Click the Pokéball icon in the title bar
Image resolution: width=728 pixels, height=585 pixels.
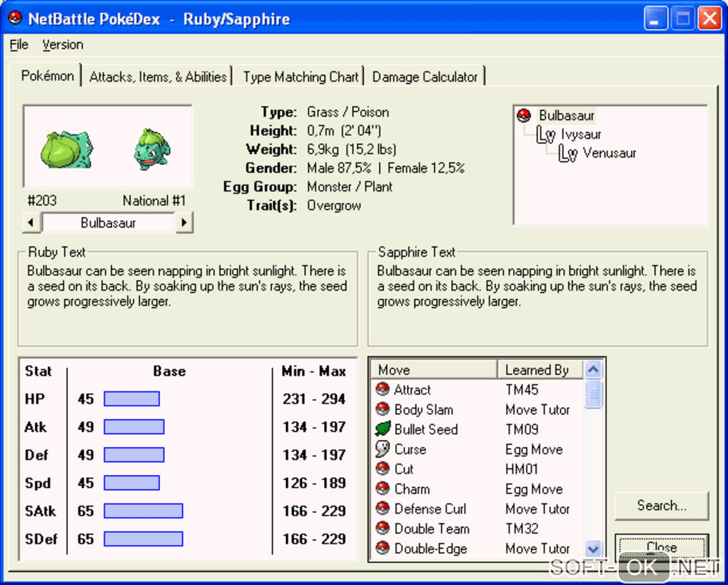(15, 18)
